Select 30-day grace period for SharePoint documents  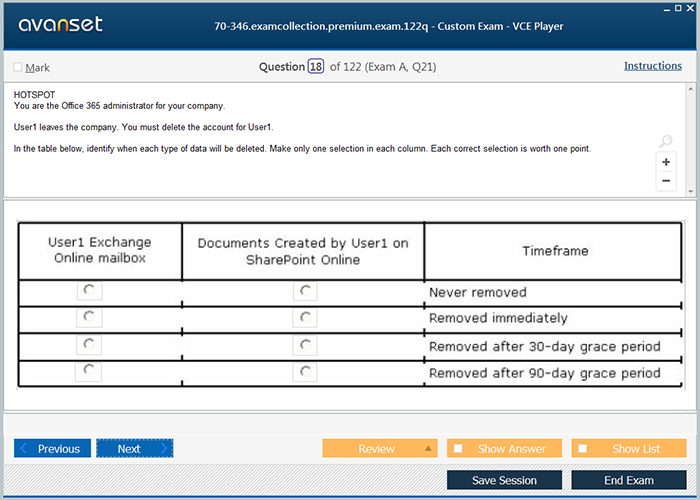(305, 346)
